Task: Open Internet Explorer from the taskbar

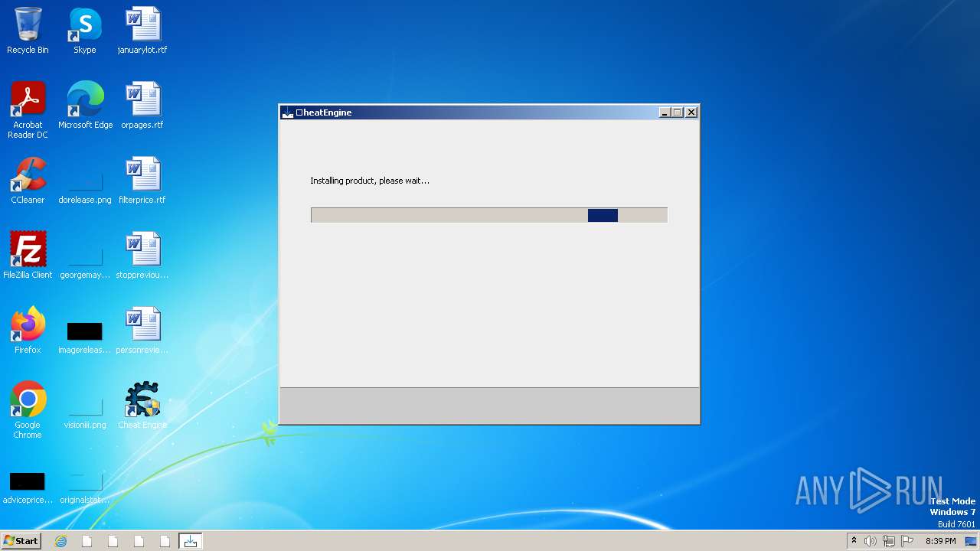Action: [x=61, y=541]
